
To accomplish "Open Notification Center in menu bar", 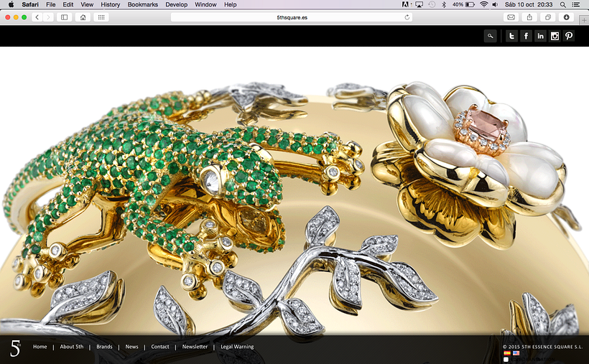I will [575, 4].
